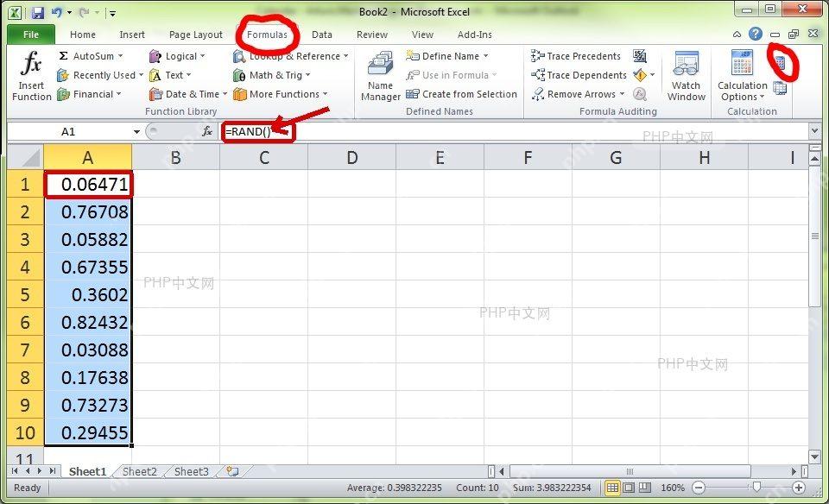Select cell A8 with value 0.17638
Image resolution: width=829 pixels, height=504 pixels.
click(88, 377)
